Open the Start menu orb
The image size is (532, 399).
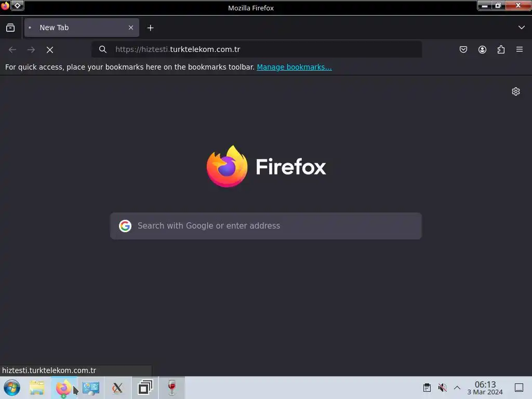12,388
